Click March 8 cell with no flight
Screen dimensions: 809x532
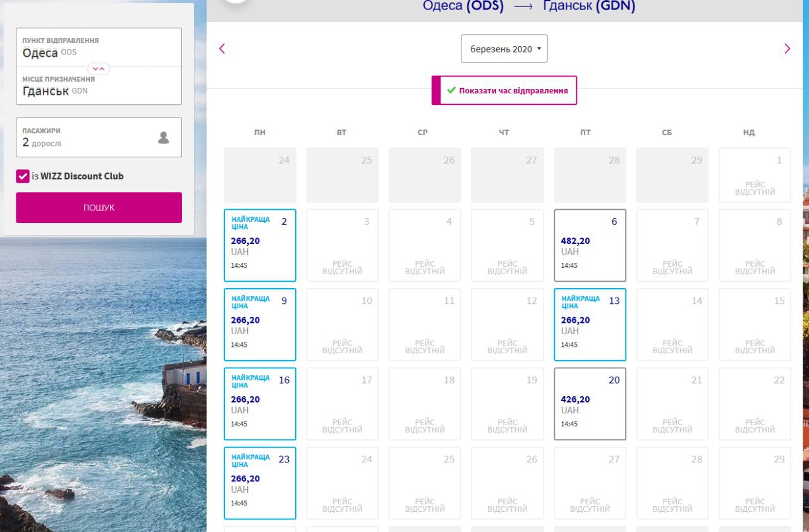(755, 245)
